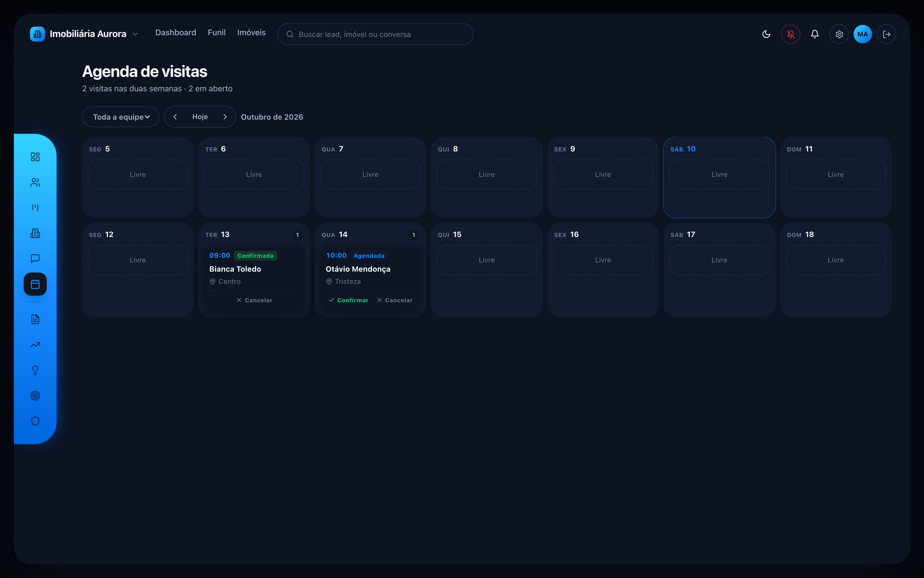
Task: Click the Confirmada status badge
Action: coord(256,255)
